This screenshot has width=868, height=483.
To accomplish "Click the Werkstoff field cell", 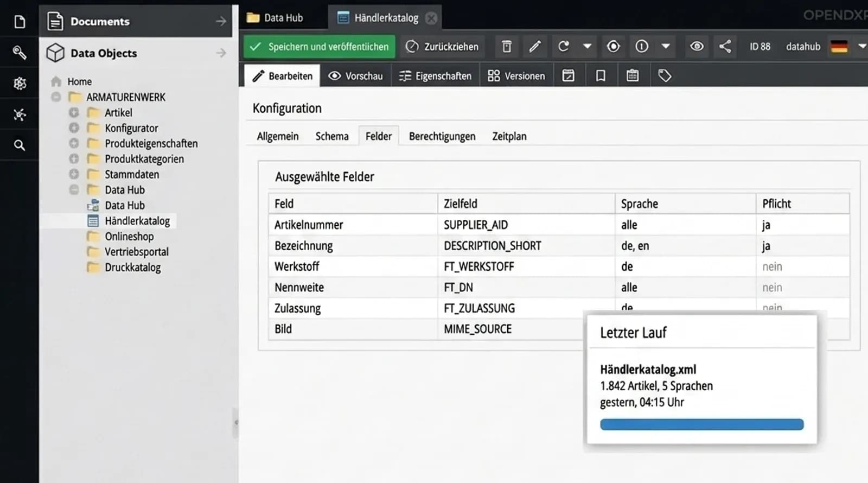I will coord(353,266).
